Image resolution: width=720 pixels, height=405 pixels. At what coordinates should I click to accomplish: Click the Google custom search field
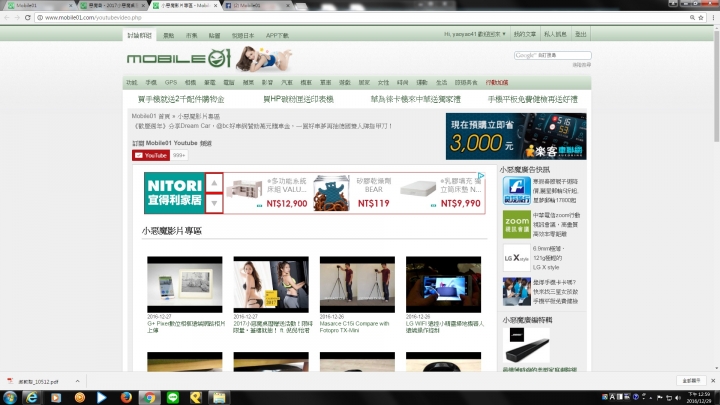pyautogui.click(x=552, y=55)
